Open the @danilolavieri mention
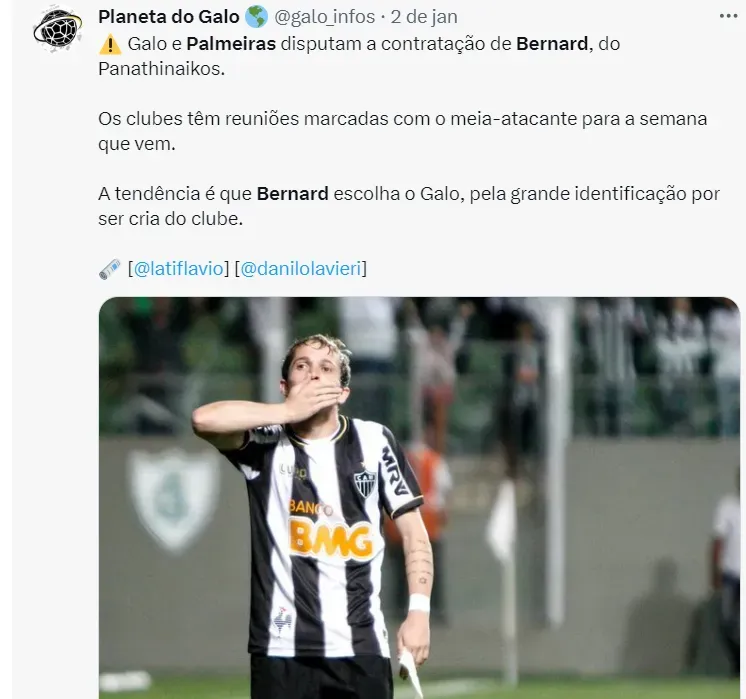 pyautogui.click(x=301, y=269)
